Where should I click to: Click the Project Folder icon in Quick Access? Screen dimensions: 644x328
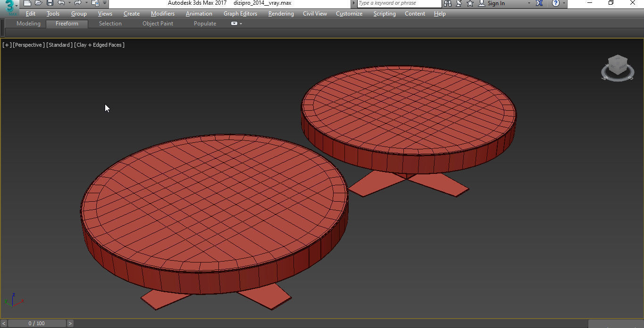pos(95,3)
